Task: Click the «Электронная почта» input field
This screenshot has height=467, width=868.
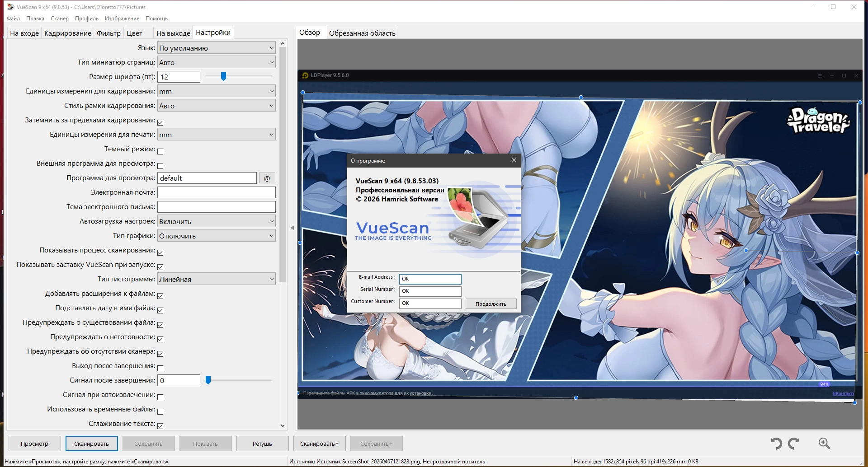Action: click(217, 192)
